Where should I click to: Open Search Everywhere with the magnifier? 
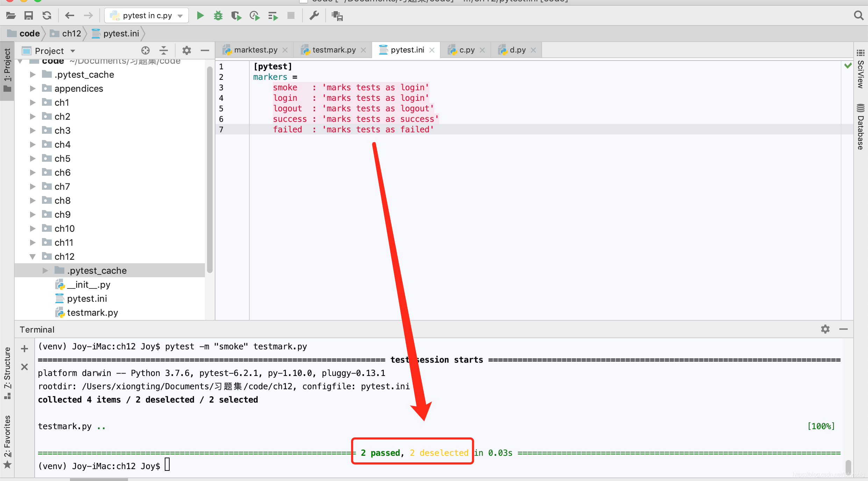[x=859, y=15]
